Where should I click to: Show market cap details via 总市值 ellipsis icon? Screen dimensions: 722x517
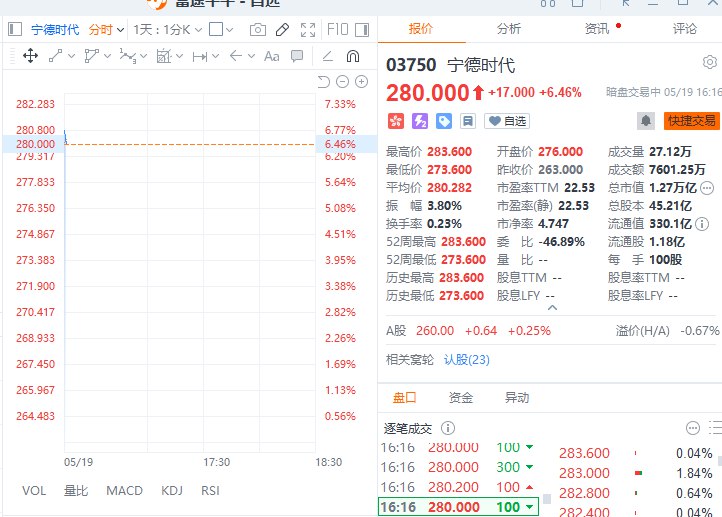707,188
